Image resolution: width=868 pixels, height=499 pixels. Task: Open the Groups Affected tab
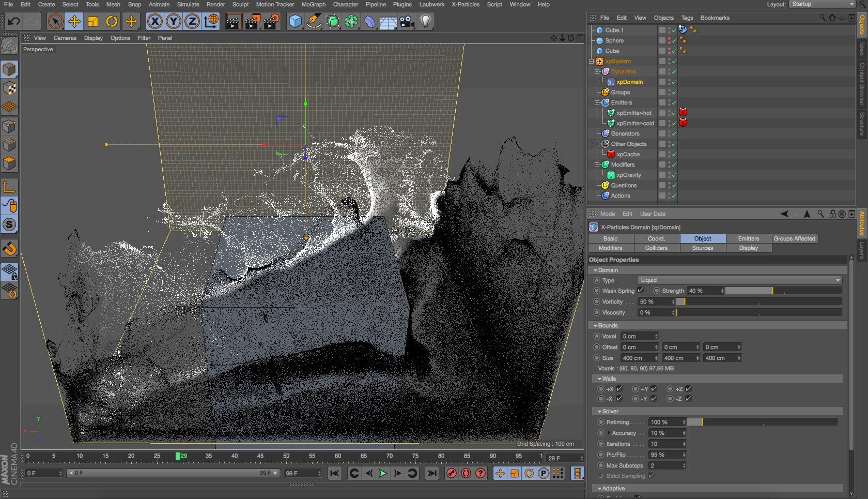point(794,239)
